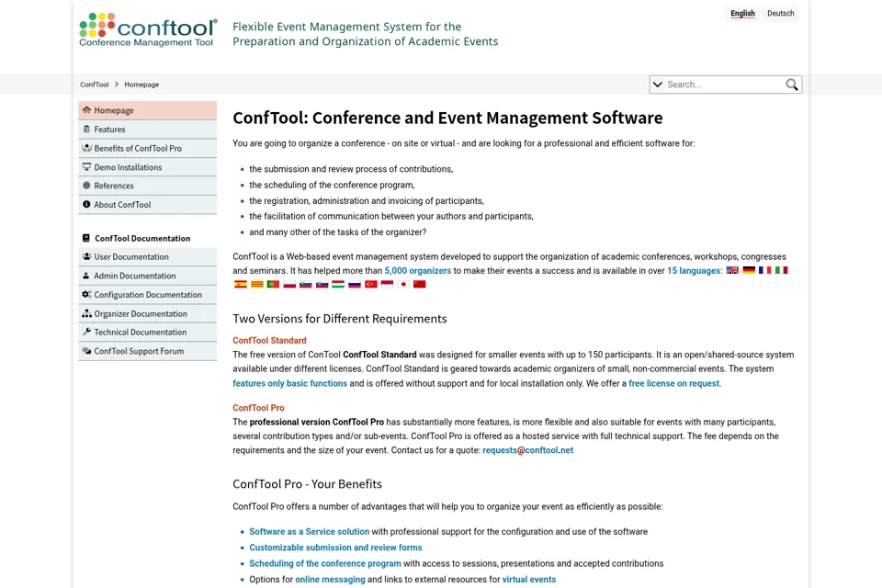
Task: Click the Chinese flag icon
Action: (419, 284)
